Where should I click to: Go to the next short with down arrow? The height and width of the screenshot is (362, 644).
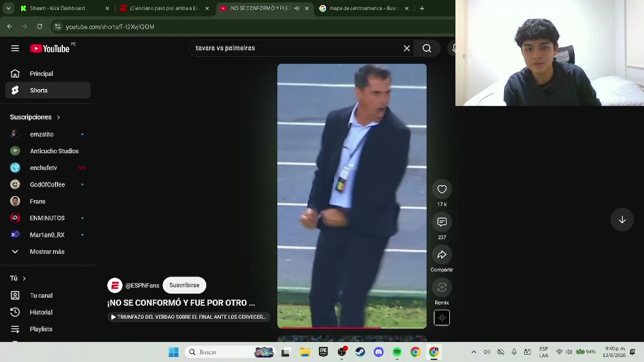coord(622,220)
